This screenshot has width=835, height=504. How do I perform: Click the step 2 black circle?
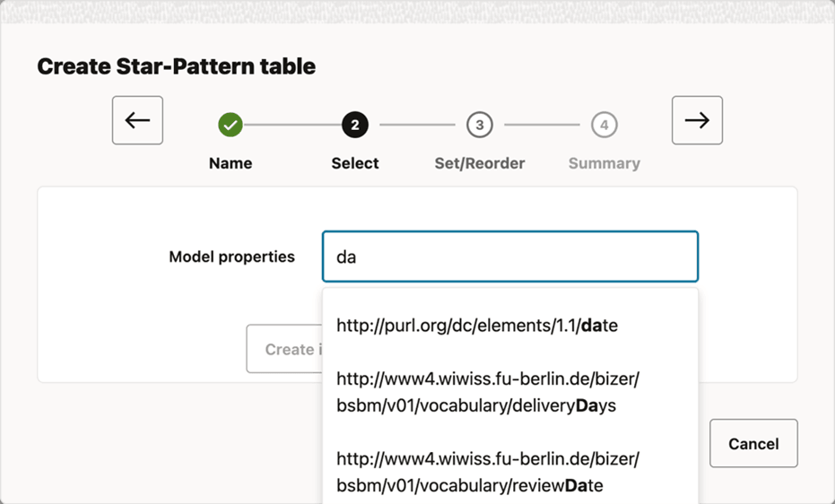[355, 125]
